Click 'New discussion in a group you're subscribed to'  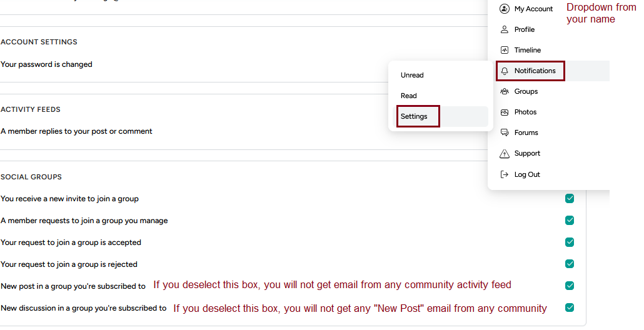[x=83, y=308]
